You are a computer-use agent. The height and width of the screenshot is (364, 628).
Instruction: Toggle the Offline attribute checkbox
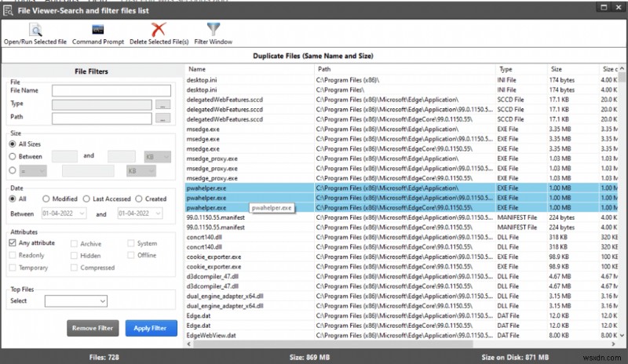click(130, 255)
